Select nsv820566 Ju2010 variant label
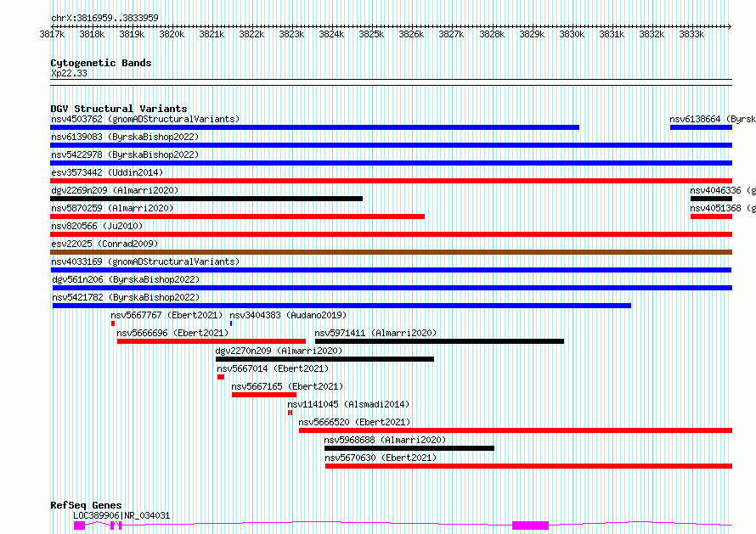Image resolution: width=756 pixels, height=534 pixels. click(x=97, y=226)
